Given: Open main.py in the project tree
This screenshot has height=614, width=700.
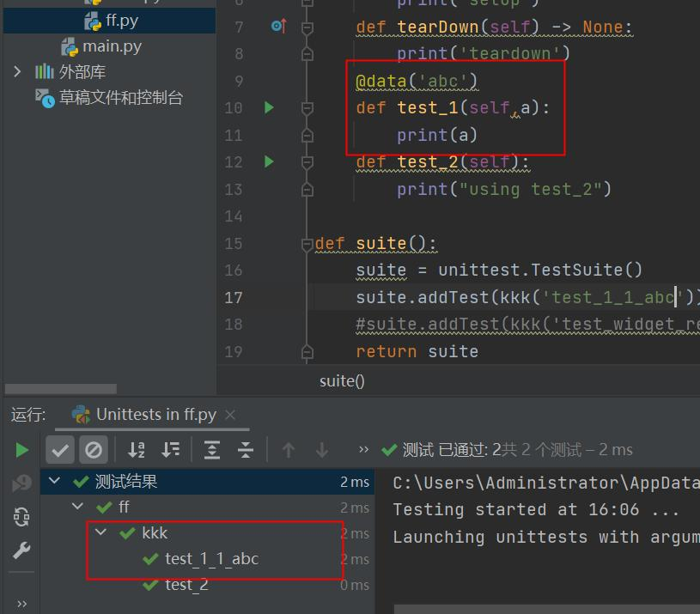Looking at the screenshot, I should point(101,46).
